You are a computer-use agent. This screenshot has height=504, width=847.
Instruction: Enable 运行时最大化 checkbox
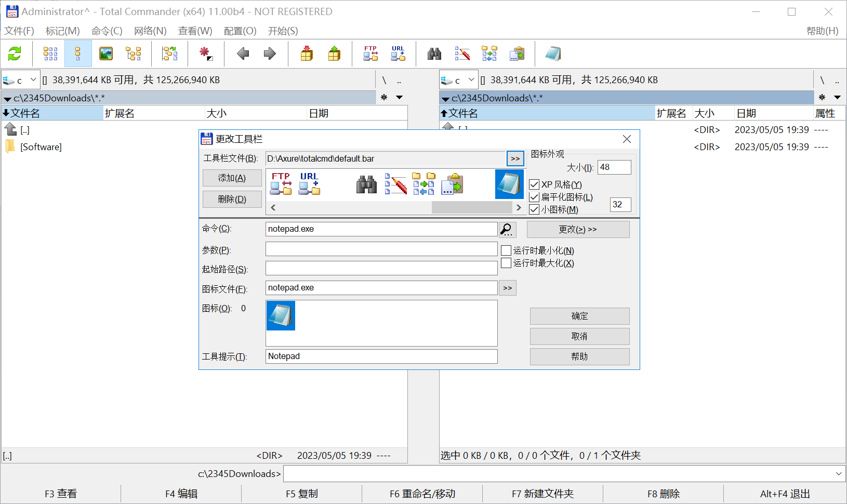click(506, 263)
